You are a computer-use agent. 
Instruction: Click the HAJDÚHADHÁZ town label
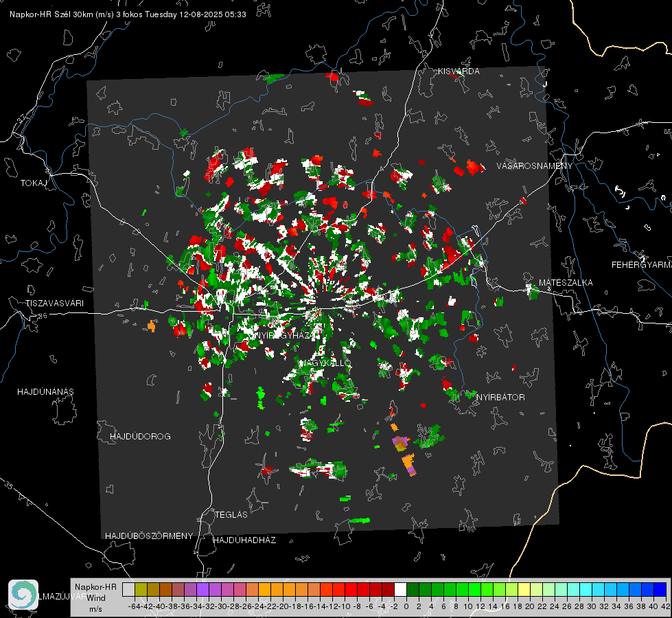244,540
